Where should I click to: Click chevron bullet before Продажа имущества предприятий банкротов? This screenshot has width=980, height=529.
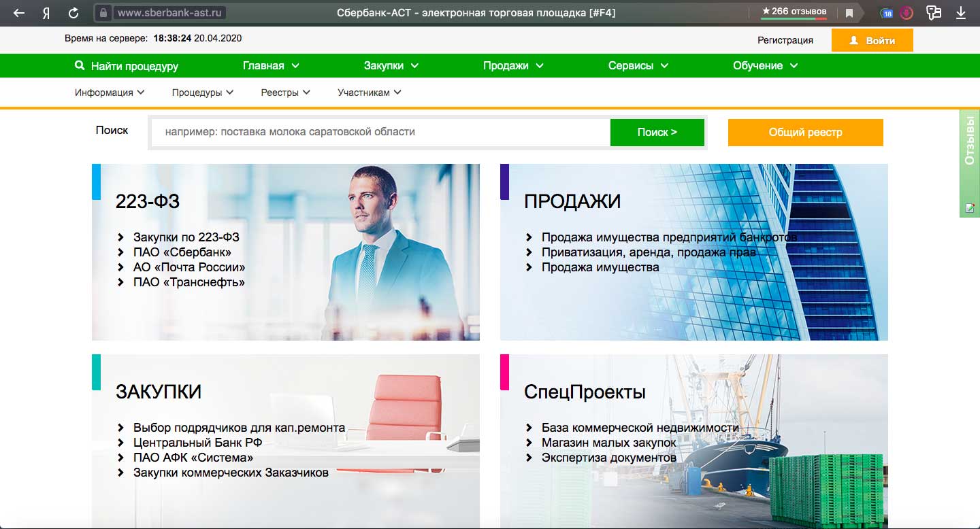[x=529, y=237]
